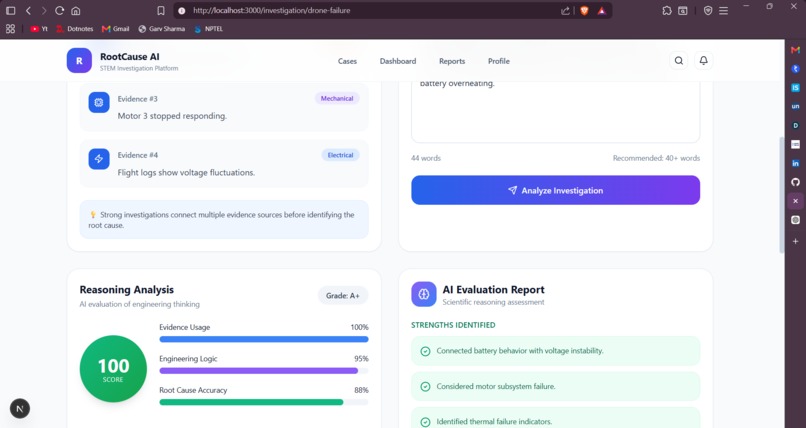Open the Garv Sharma bookmark
806x428 pixels.
(x=161, y=29)
